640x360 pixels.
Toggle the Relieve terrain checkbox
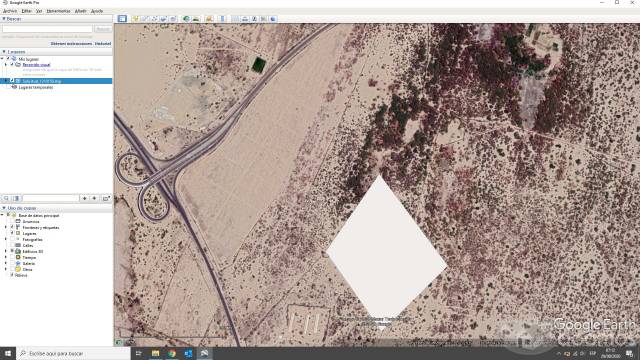[12, 275]
